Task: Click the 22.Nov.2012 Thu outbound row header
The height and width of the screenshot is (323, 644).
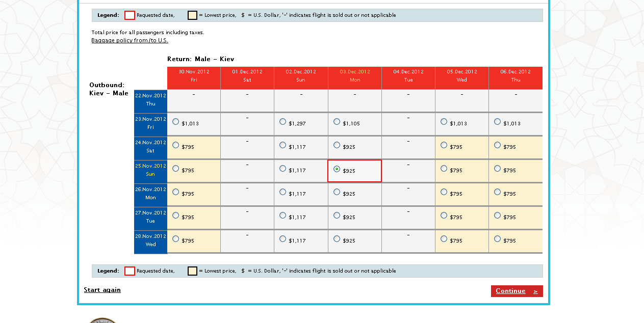Action: (x=150, y=100)
